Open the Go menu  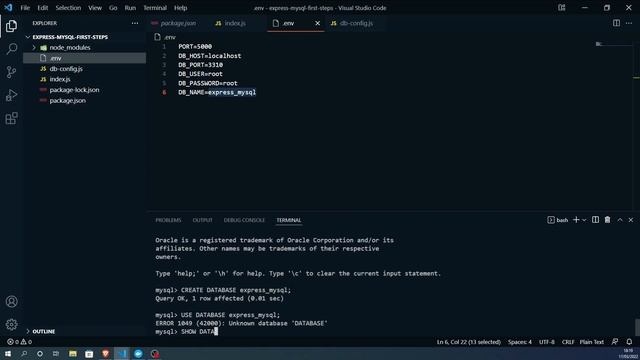[113, 8]
